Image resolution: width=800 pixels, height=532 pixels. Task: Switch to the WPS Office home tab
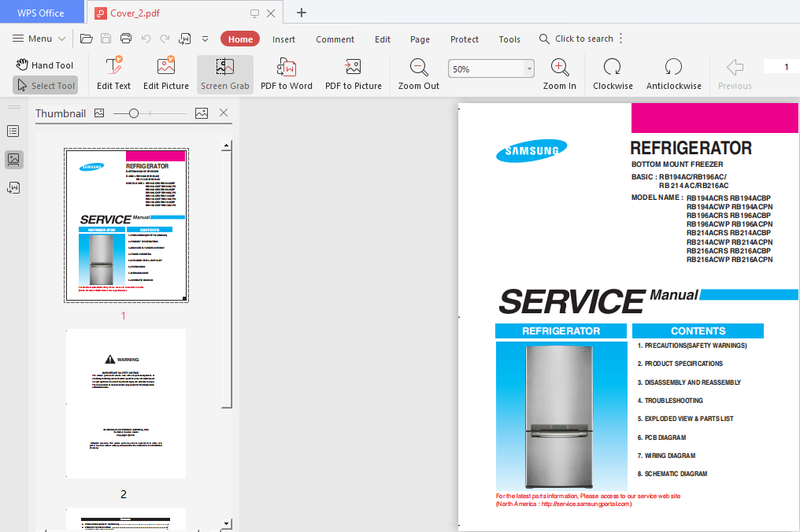[41, 13]
